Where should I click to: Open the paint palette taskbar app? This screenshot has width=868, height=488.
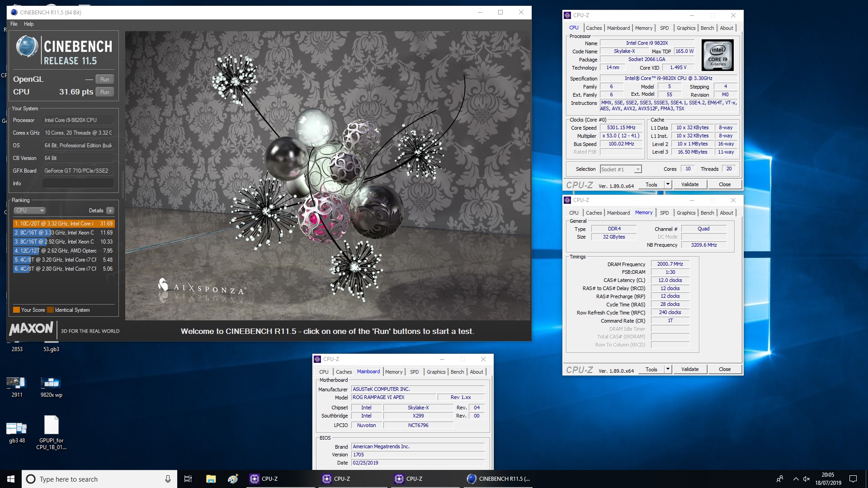pyautogui.click(x=233, y=479)
